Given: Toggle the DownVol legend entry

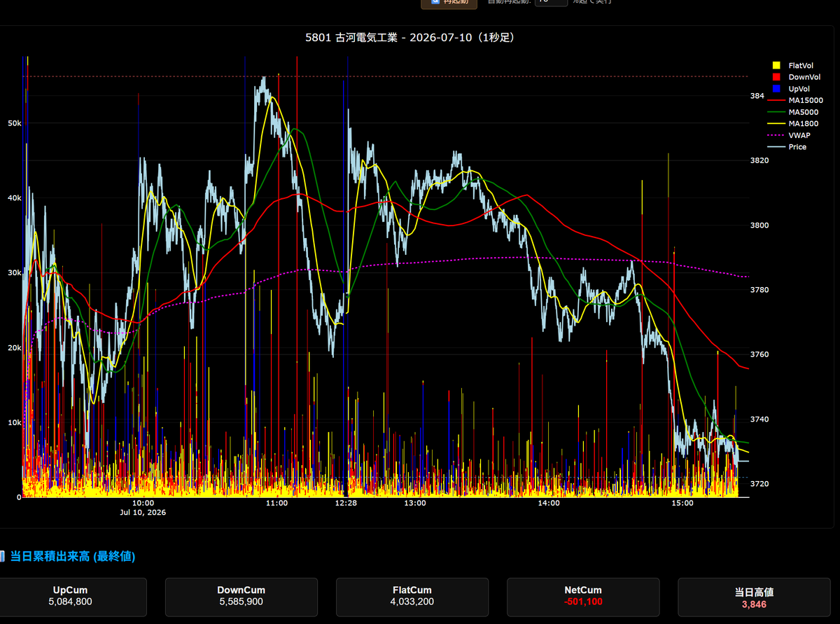Looking at the screenshot, I should click(795, 77).
